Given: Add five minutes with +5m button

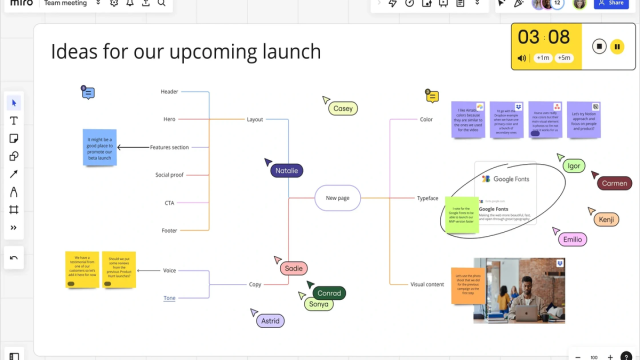Looking at the screenshot, I should 564,58.
